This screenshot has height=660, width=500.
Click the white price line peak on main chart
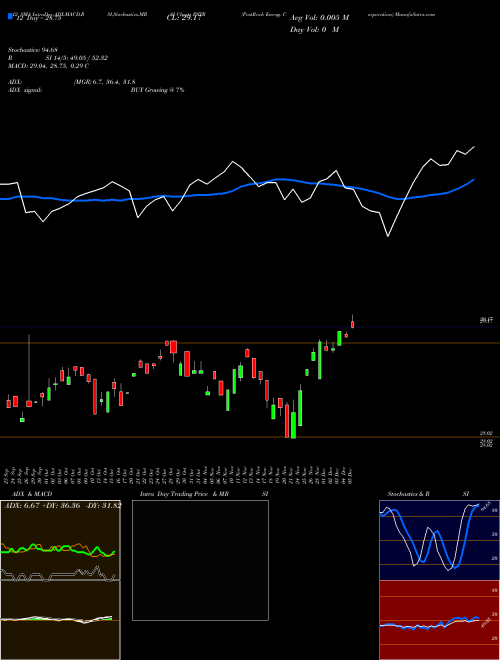click(474, 147)
